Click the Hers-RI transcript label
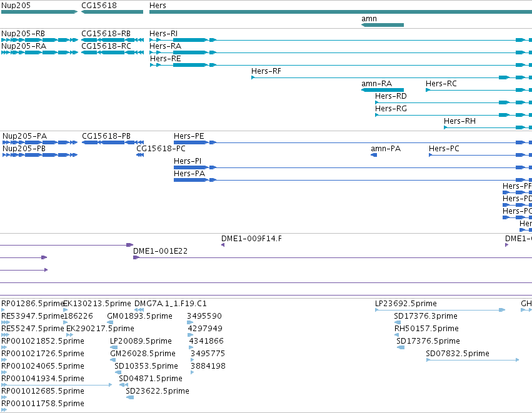This screenshot has width=532, height=413. (164, 34)
